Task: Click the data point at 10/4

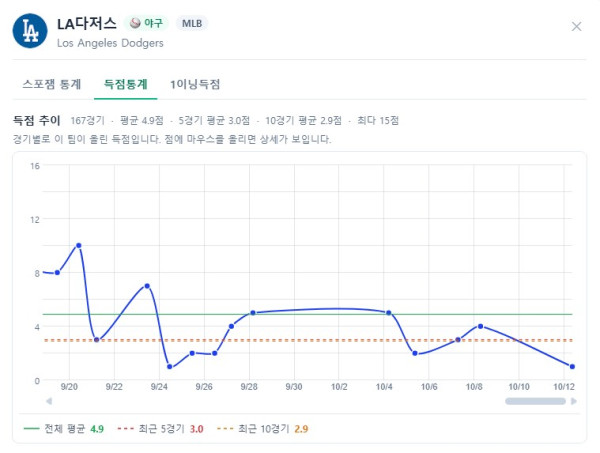Action: (x=388, y=313)
